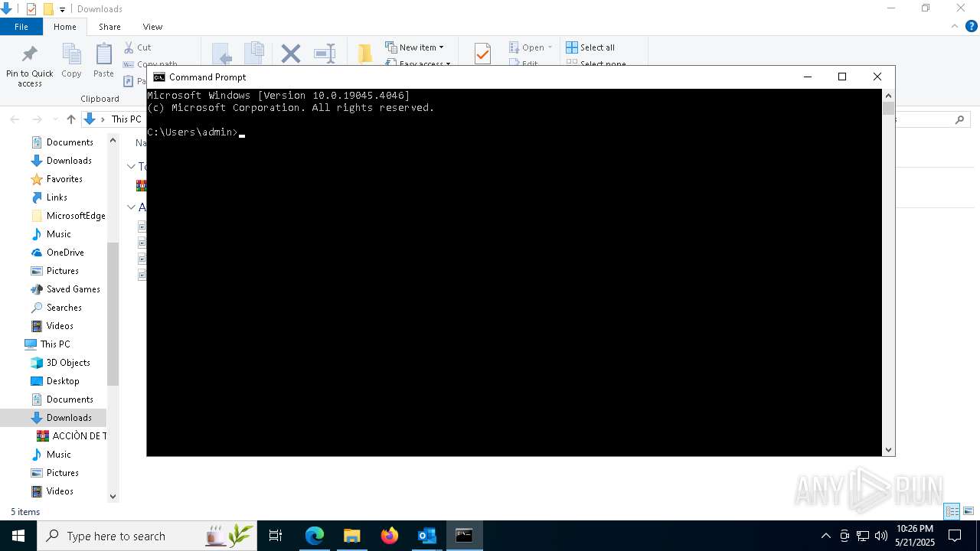This screenshot has height=551, width=980.
Task: Minimize the Command Prompt window
Action: [808, 77]
